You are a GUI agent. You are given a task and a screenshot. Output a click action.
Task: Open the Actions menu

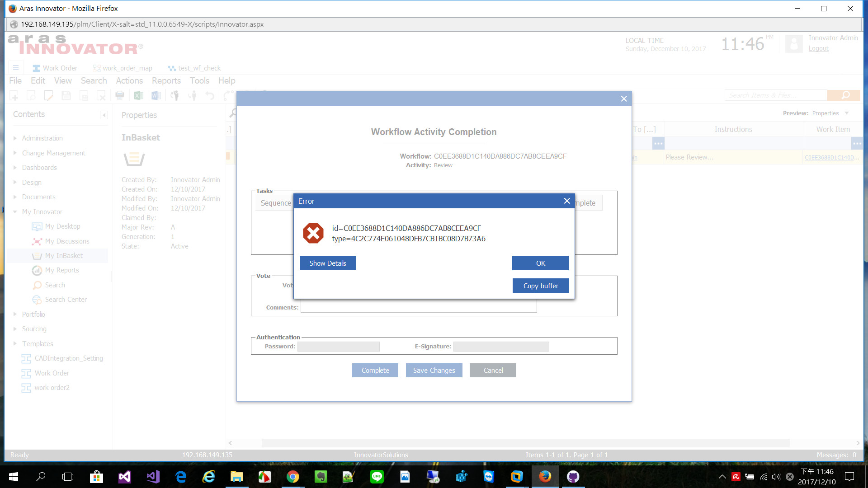pos(129,81)
